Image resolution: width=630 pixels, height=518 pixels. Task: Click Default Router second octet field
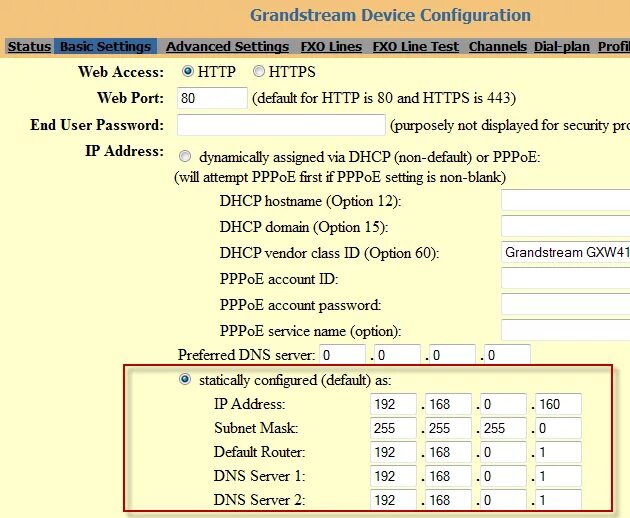[448, 452]
